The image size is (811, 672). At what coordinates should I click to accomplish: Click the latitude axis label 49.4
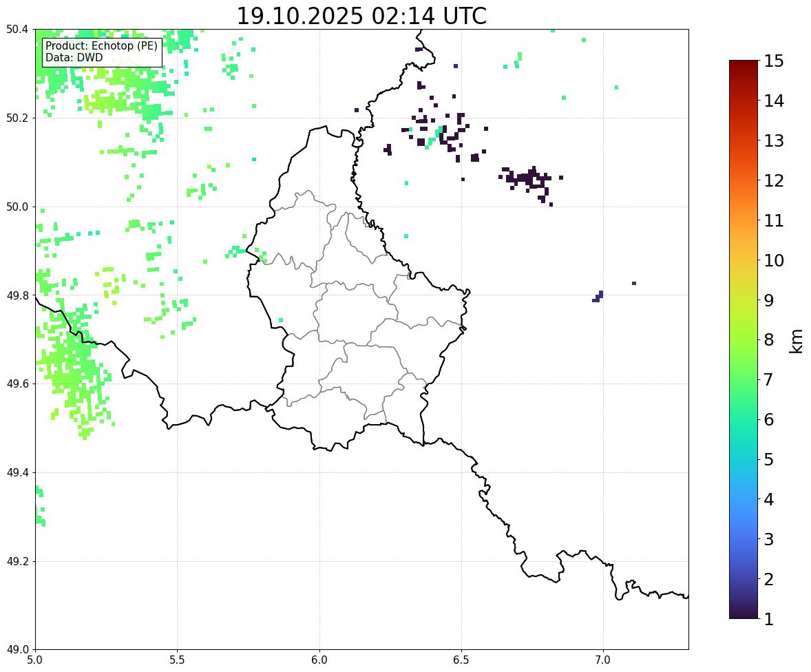point(17,473)
